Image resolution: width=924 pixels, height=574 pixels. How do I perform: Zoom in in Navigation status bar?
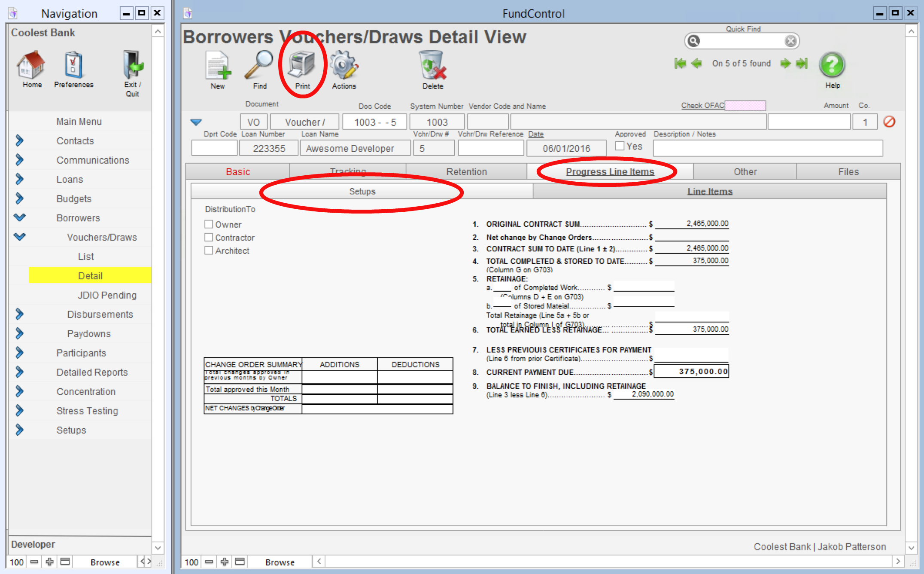point(50,562)
